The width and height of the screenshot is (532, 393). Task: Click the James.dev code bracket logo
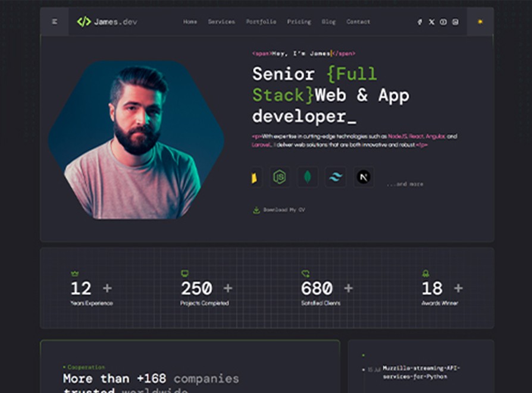(84, 22)
